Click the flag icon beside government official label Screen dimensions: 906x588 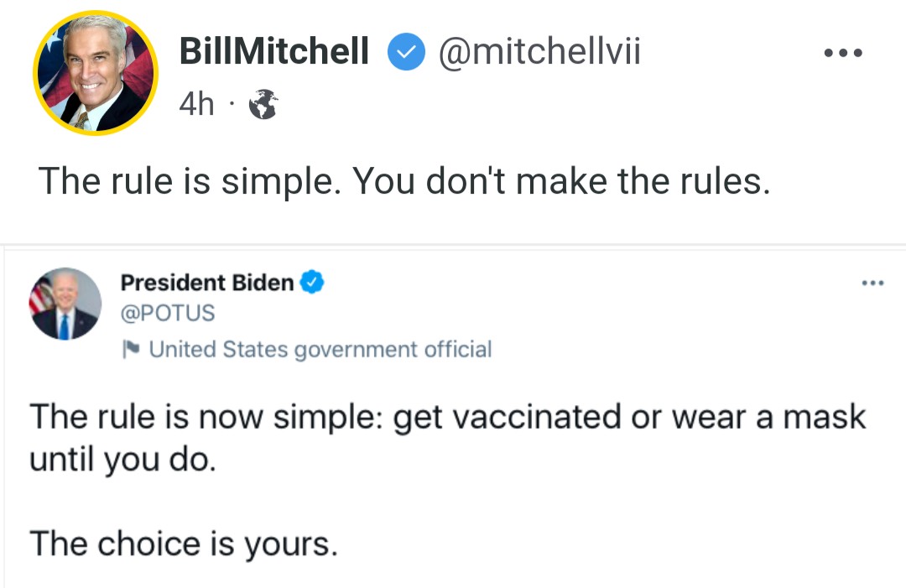coord(131,349)
